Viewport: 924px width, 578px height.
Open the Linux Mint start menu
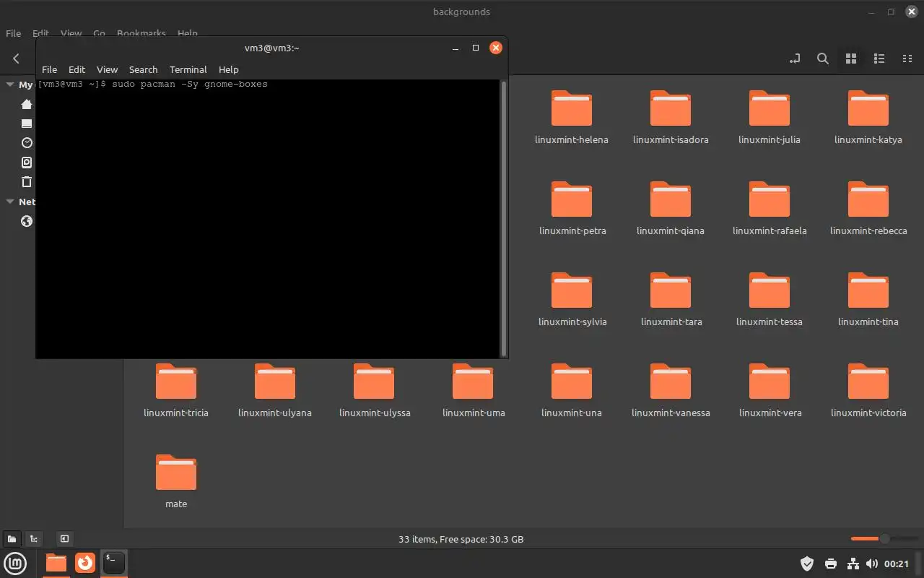(15, 563)
